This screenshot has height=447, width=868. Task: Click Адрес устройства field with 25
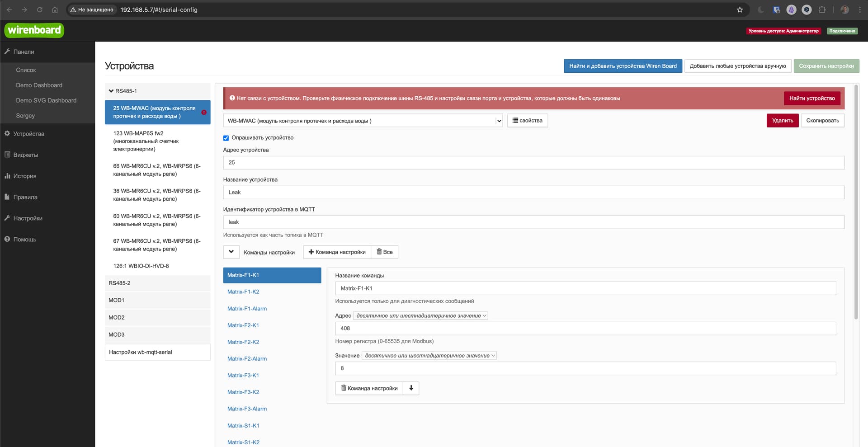click(x=534, y=163)
